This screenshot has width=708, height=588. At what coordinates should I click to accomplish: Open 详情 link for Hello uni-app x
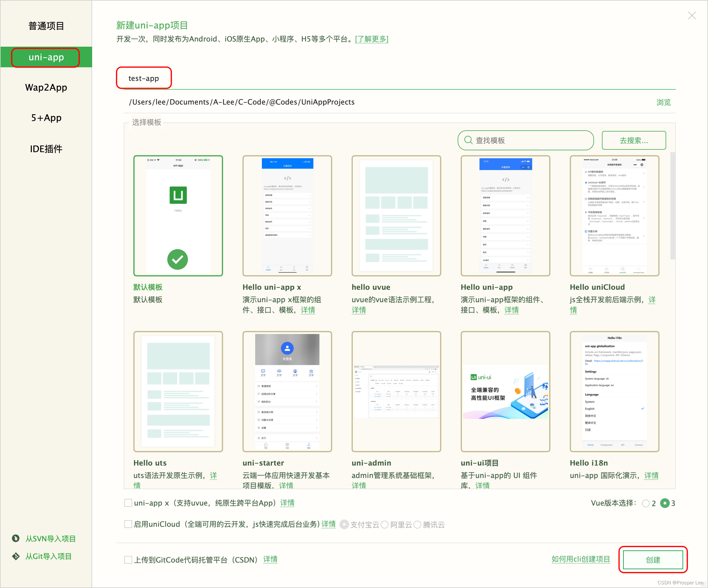click(x=308, y=310)
